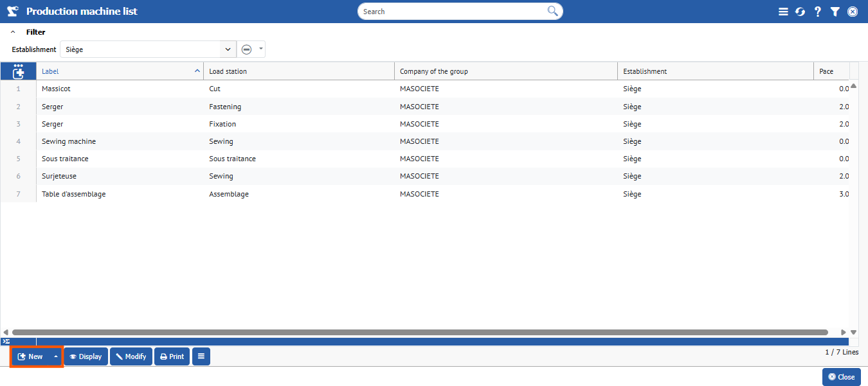
Task: Click the Print button
Action: tap(172, 356)
